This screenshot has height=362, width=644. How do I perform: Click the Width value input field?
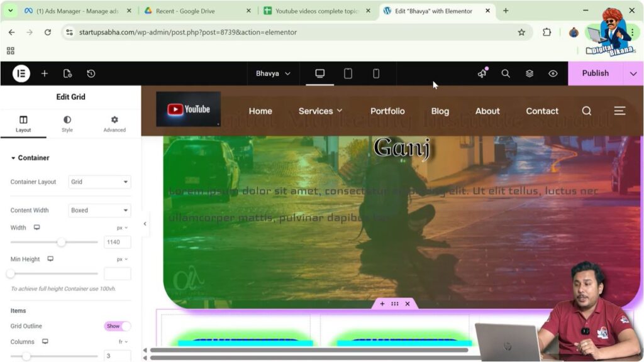tap(117, 242)
